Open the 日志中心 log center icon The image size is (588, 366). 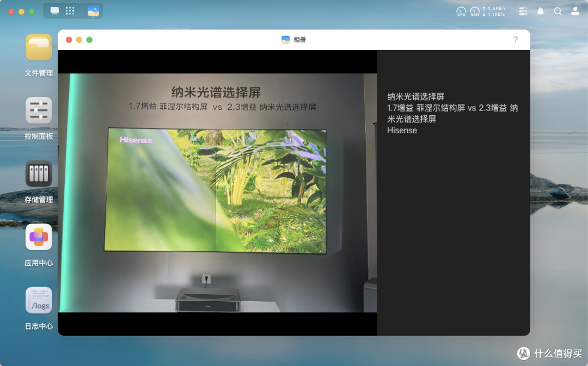click(x=39, y=300)
